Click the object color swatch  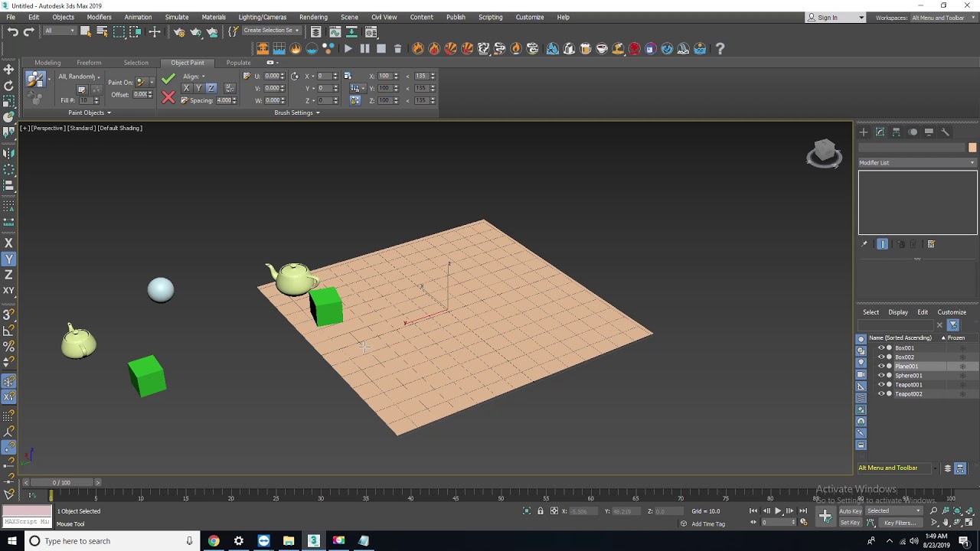click(972, 148)
